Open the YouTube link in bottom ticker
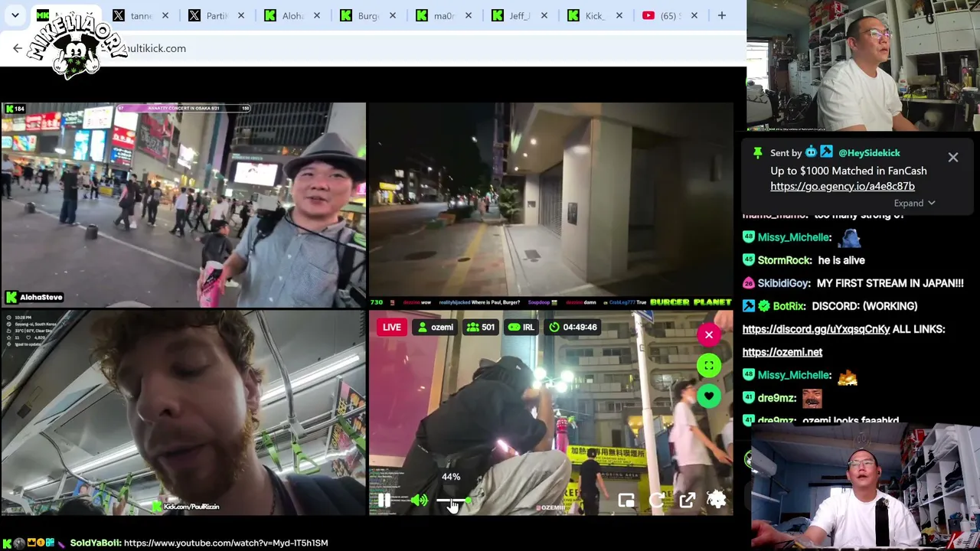 (226, 543)
